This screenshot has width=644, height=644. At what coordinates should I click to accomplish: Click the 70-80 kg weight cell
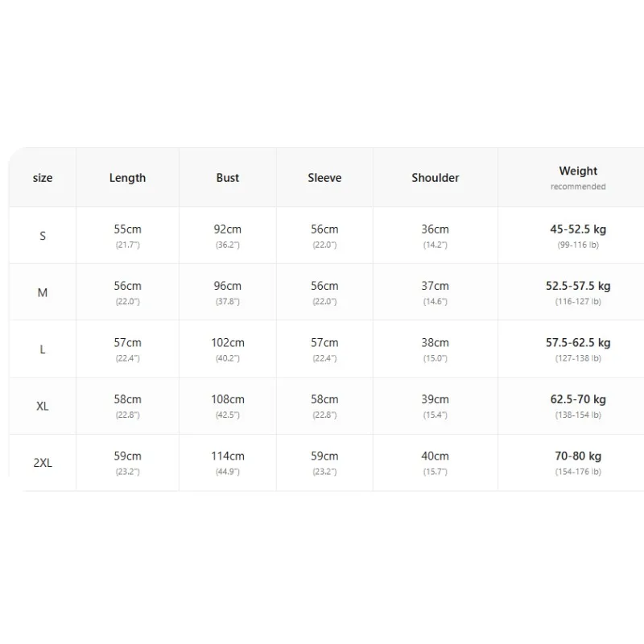(x=578, y=462)
